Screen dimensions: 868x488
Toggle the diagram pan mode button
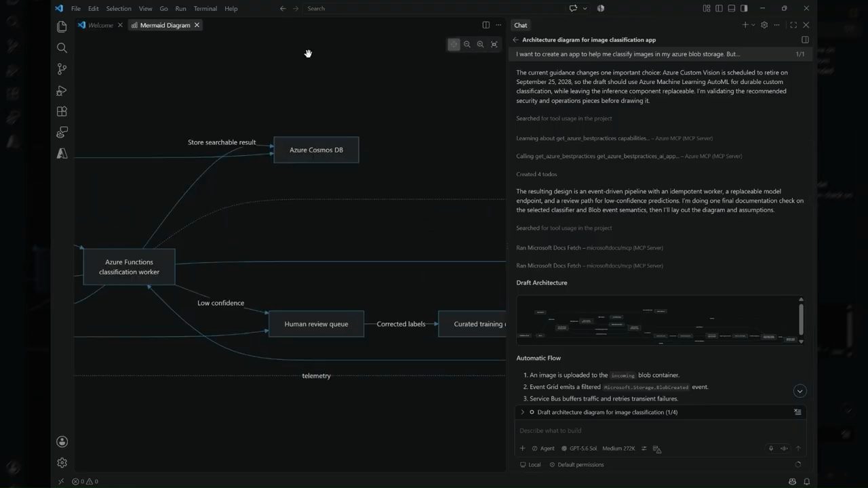454,44
